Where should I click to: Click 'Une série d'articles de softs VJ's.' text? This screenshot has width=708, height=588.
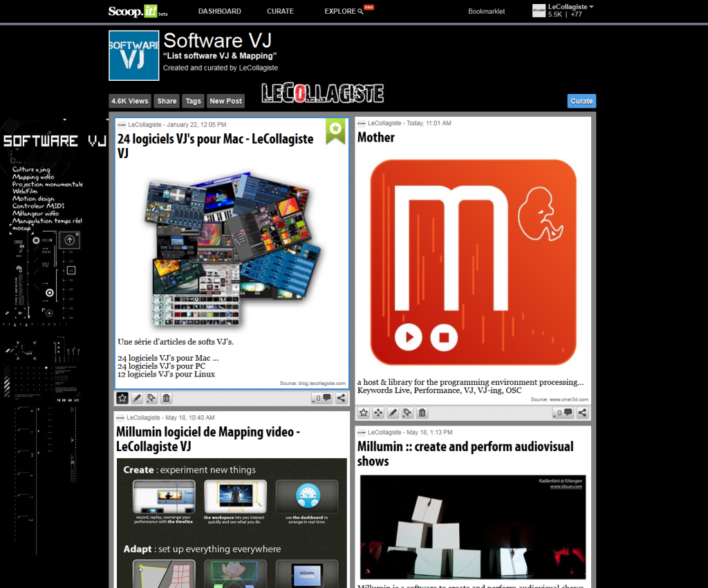click(x=176, y=341)
